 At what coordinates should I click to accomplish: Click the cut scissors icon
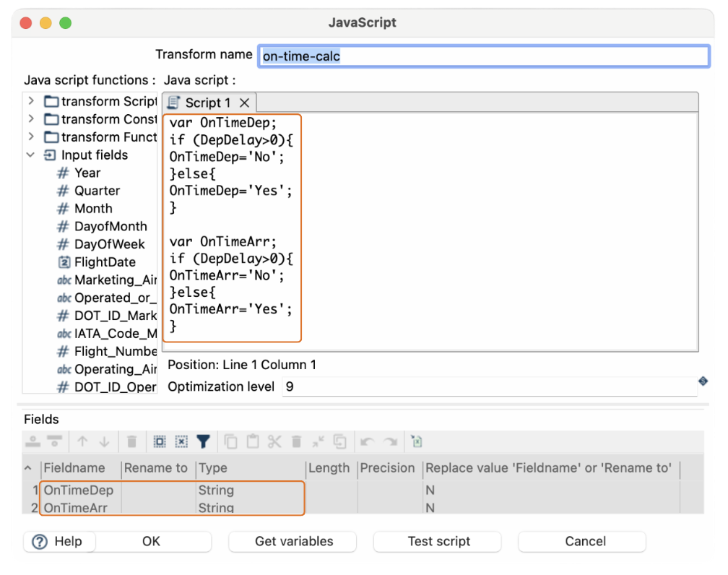(274, 441)
